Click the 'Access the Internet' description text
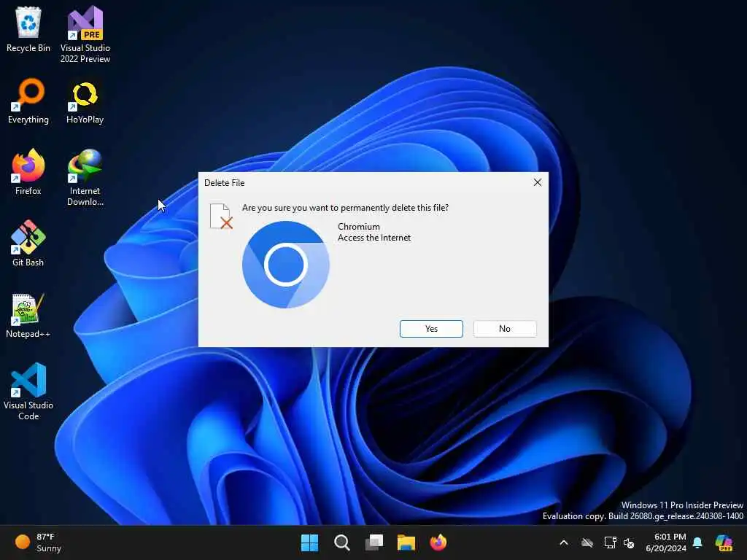 pyautogui.click(x=374, y=238)
